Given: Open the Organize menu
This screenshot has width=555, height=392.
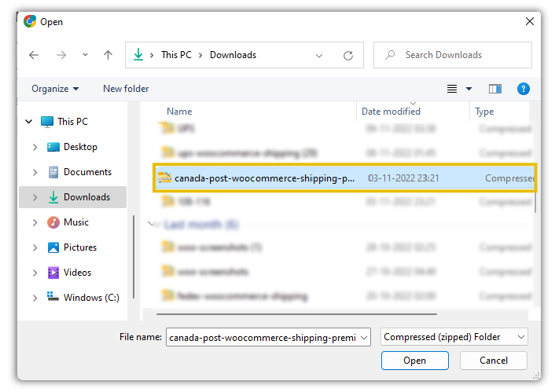Looking at the screenshot, I should click(55, 89).
